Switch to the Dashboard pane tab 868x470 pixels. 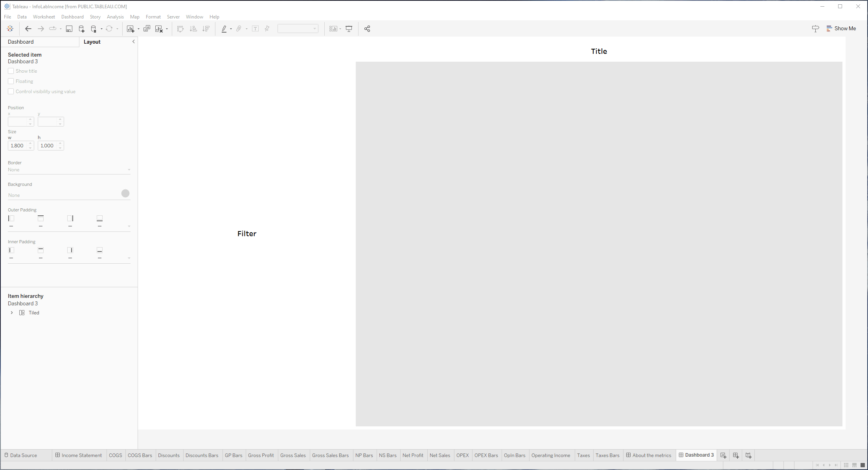(21, 42)
